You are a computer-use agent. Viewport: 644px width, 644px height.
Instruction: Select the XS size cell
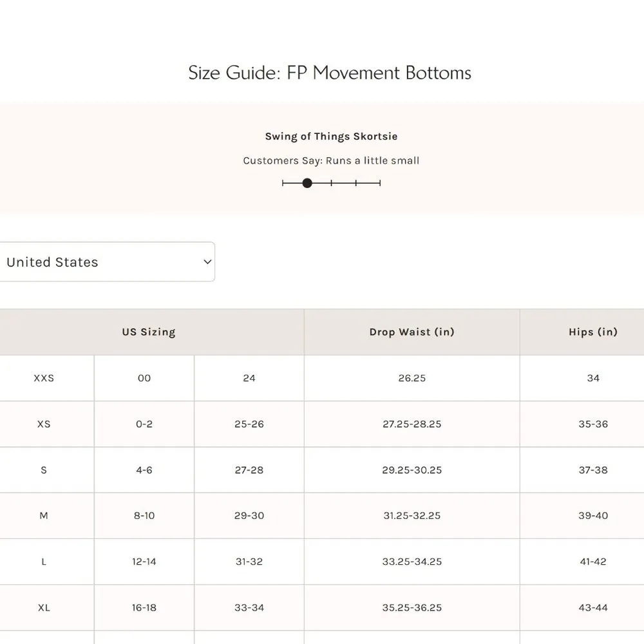tap(44, 424)
